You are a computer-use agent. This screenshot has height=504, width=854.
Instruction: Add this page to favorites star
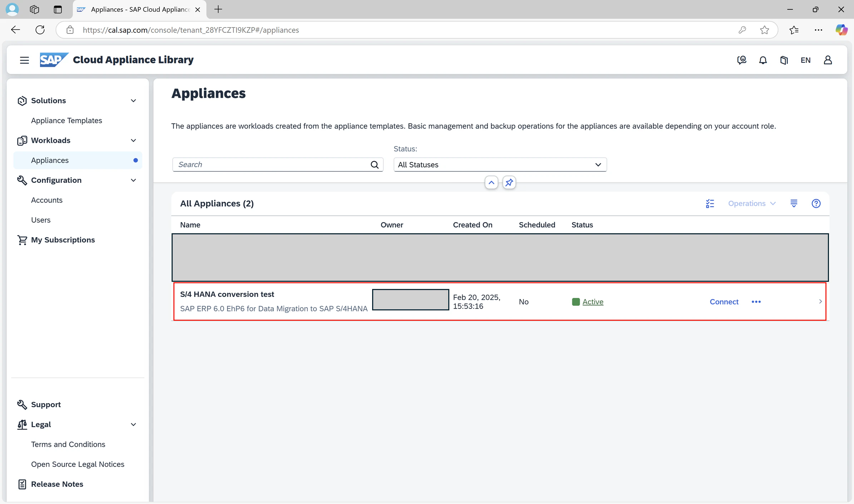[765, 30]
